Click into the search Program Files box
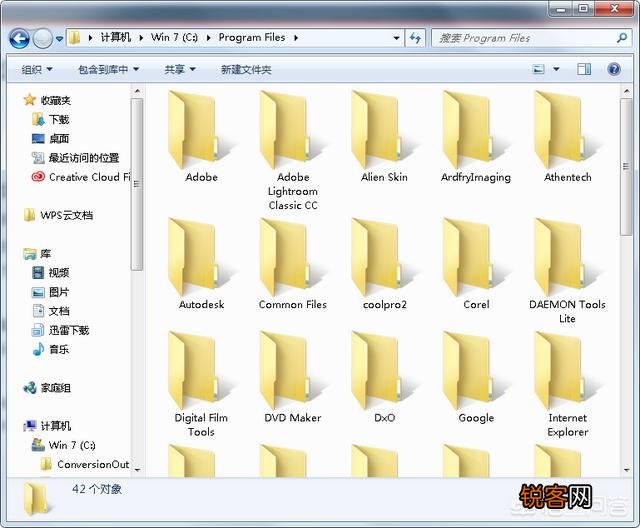This screenshot has width=640, height=528. [x=524, y=38]
